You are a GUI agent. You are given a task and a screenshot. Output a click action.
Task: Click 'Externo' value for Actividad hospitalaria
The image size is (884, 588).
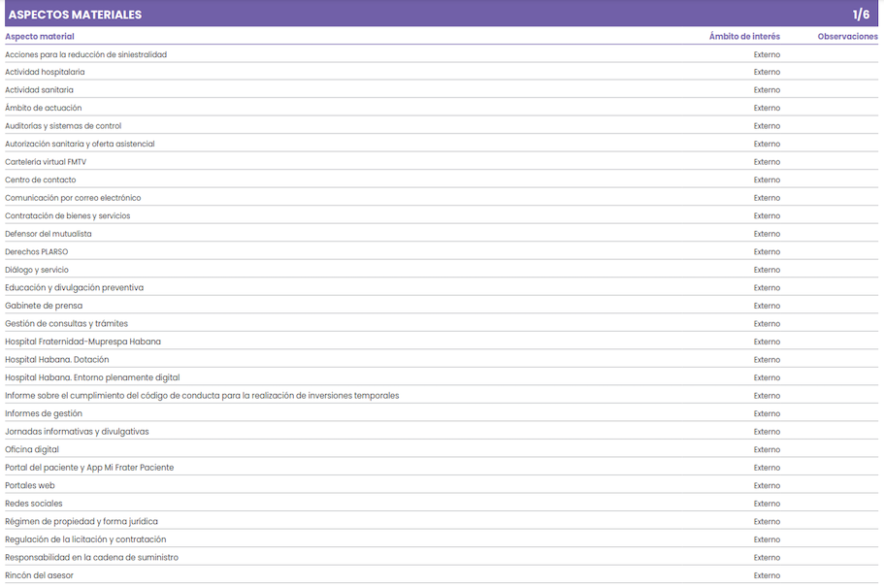click(x=767, y=72)
